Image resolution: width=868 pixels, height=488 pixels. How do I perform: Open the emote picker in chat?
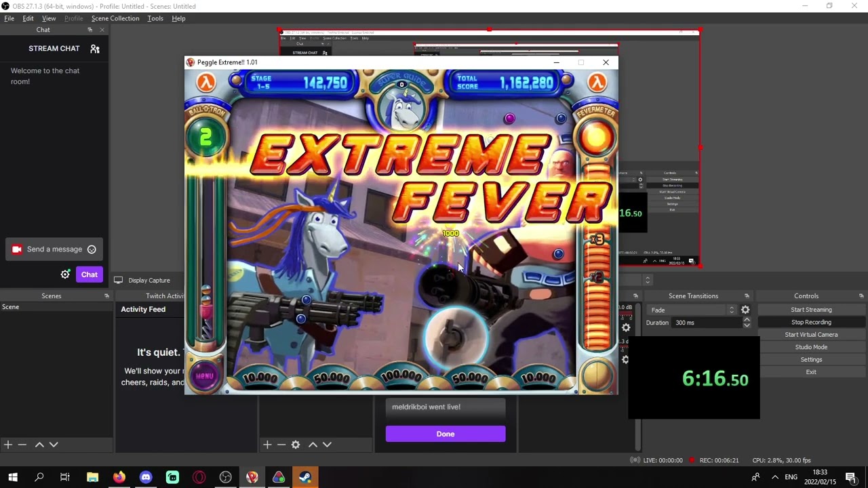click(x=92, y=249)
